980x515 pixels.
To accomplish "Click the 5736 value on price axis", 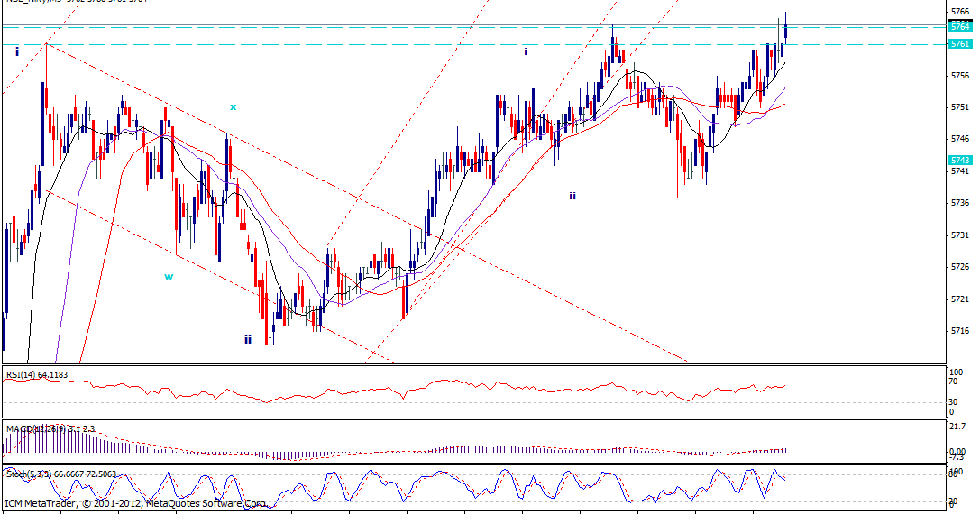I will [959, 203].
